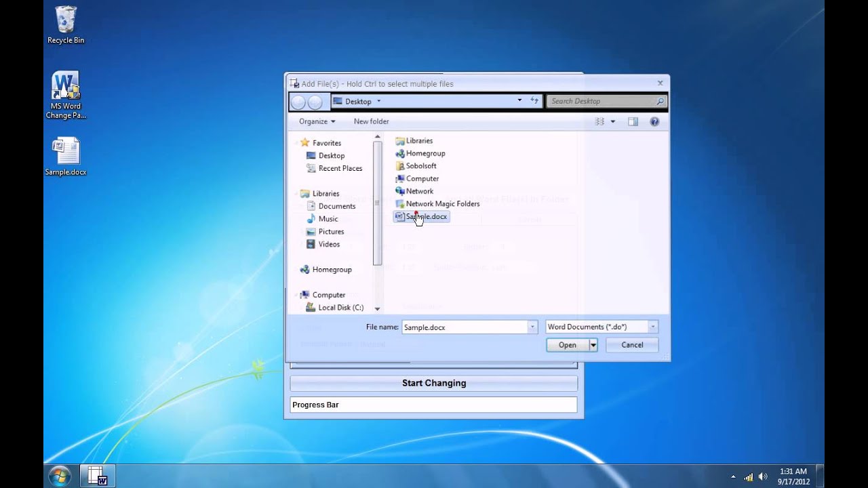Click navigation pane scrollbar up arrow
This screenshot has width=868, height=488.
[378, 138]
